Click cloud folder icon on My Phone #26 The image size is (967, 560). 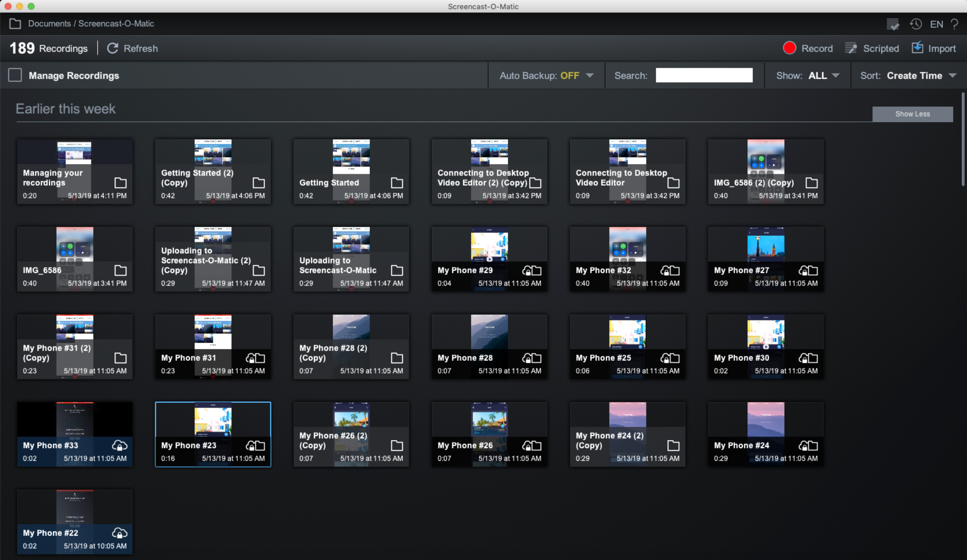click(x=532, y=445)
